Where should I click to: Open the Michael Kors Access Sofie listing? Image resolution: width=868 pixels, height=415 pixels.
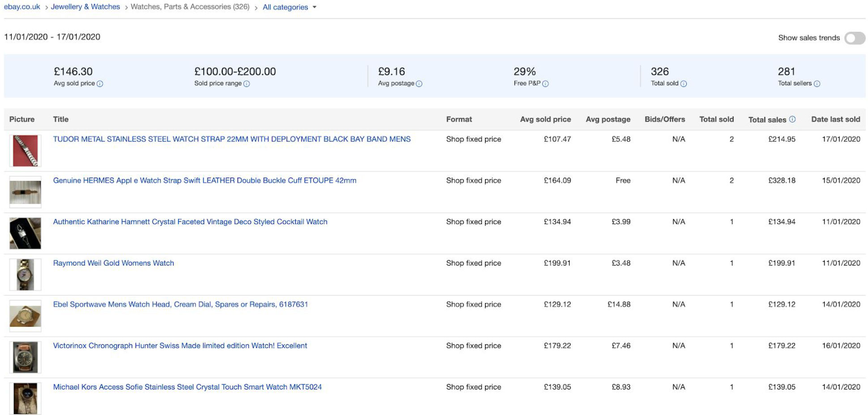click(x=187, y=387)
